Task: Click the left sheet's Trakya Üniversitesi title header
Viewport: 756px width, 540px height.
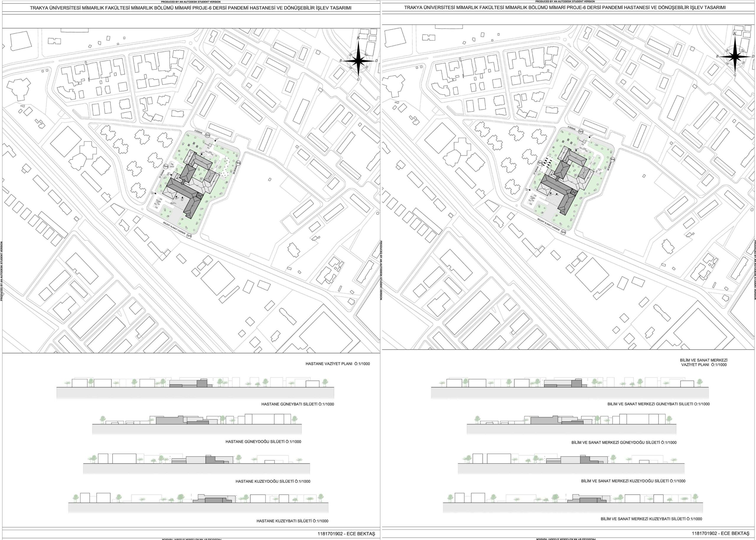Action: (190, 8)
